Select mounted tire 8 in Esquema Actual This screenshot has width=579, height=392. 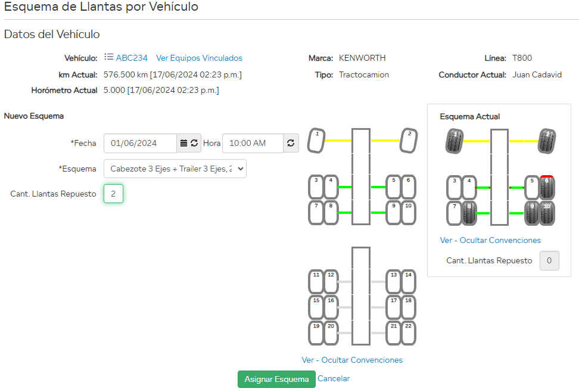pos(470,213)
